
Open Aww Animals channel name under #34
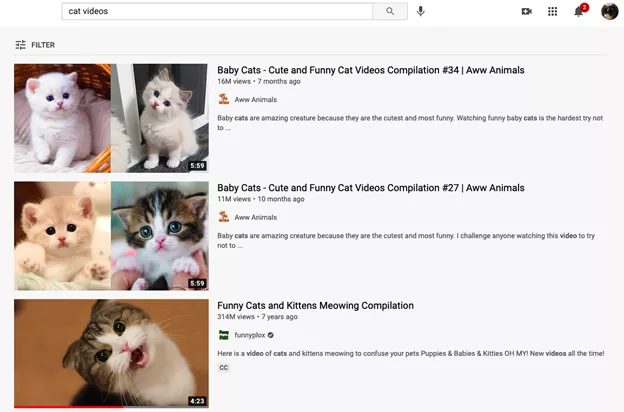tap(255, 100)
